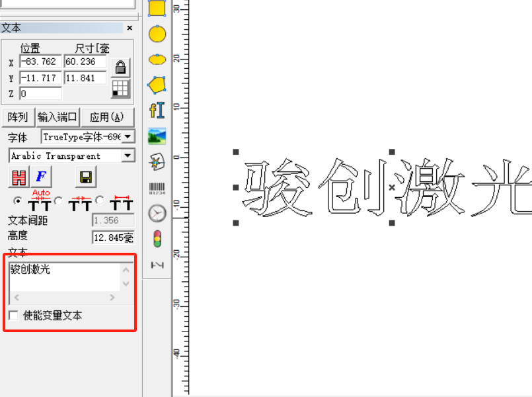Select the barcode tool
Screen dimensions: 532x397
pos(157,188)
